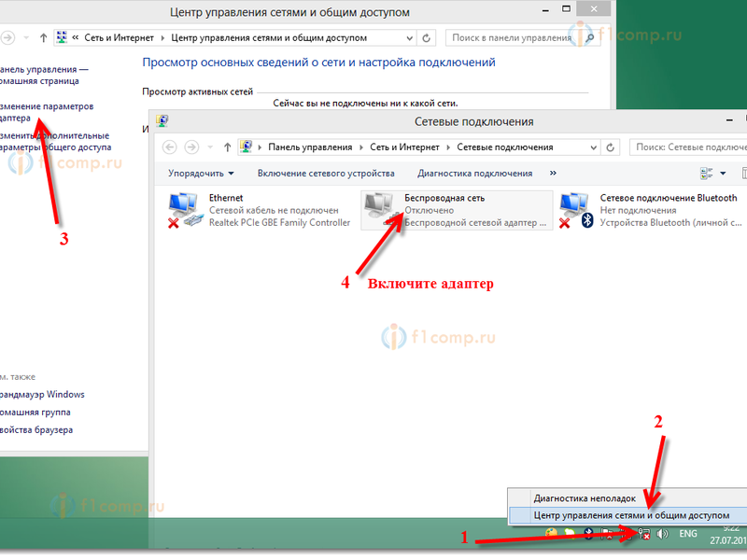Click Включение сетевого устройства in the toolbar
This screenshot has width=747, height=560.
point(326,174)
